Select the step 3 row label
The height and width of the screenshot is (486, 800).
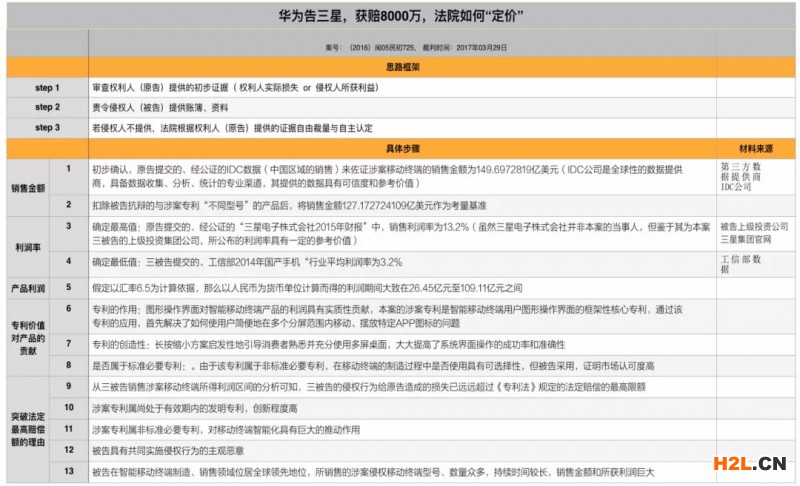click(47, 127)
